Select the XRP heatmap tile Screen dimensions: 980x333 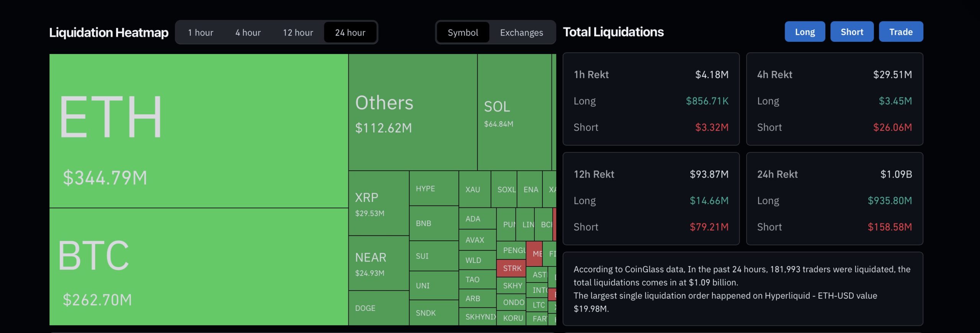click(379, 203)
